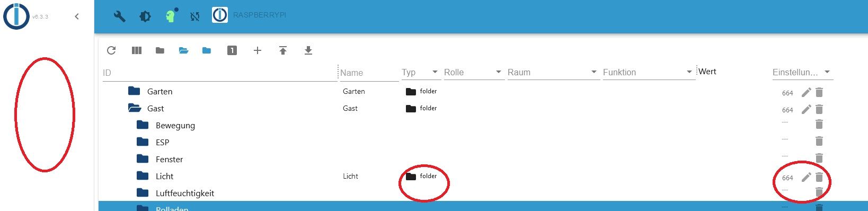
Task: Toggle expert mode head icon
Action: [x=170, y=16]
